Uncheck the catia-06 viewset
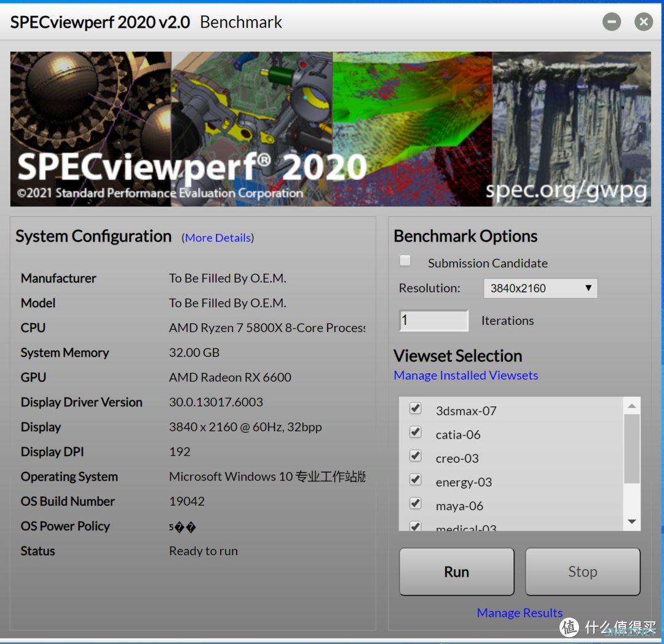664x644 pixels. coord(416,432)
